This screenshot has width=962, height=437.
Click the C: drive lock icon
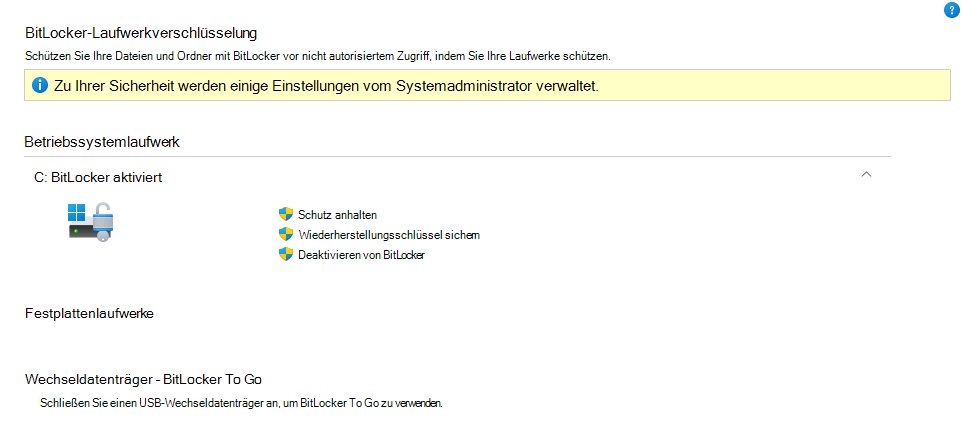[91, 223]
